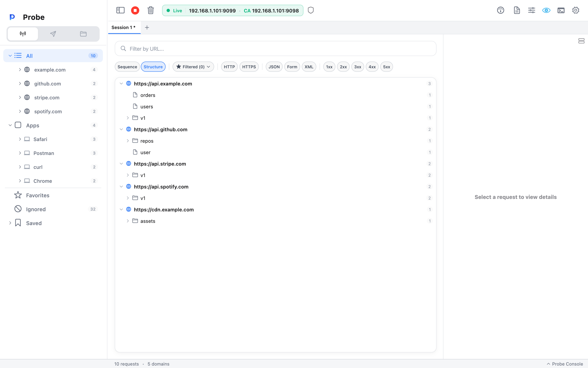
Task: Toggle the 3xx status filter
Action: (357, 67)
